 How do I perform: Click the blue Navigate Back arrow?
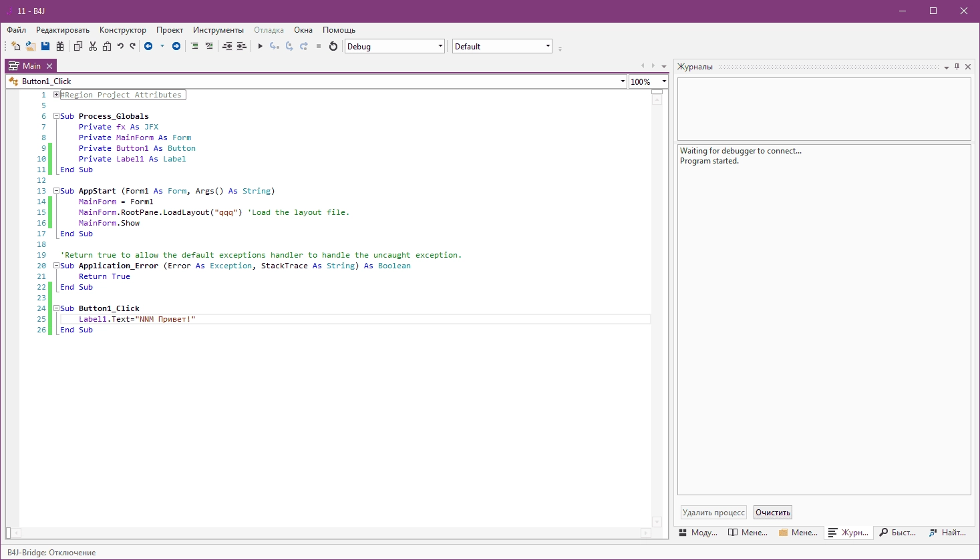pos(148,46)
